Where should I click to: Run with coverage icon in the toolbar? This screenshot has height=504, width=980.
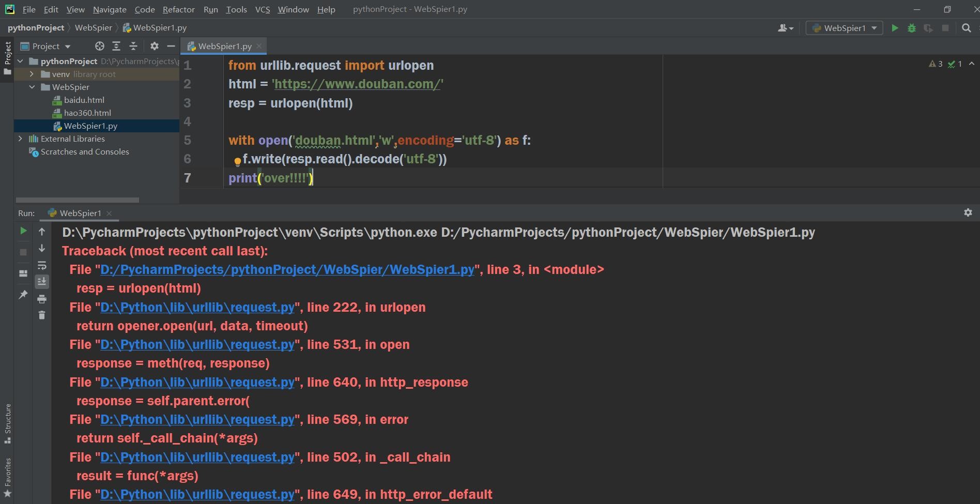[928, 28]
